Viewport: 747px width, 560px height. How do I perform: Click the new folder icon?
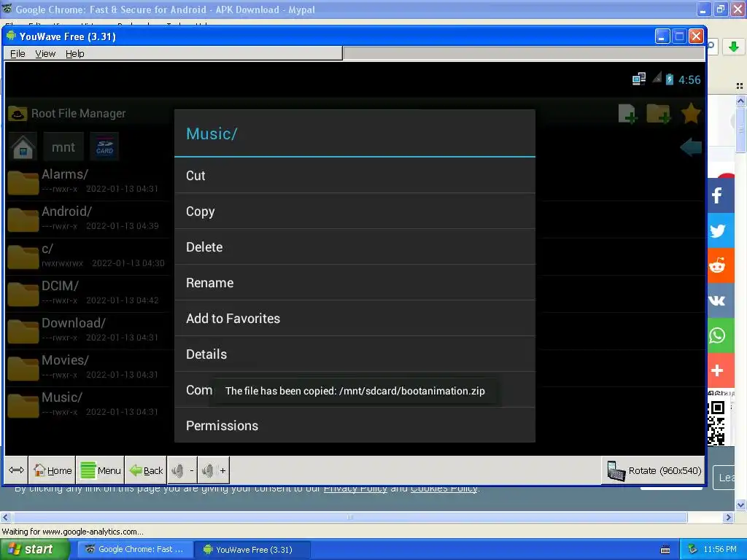[x=659, y=114]
